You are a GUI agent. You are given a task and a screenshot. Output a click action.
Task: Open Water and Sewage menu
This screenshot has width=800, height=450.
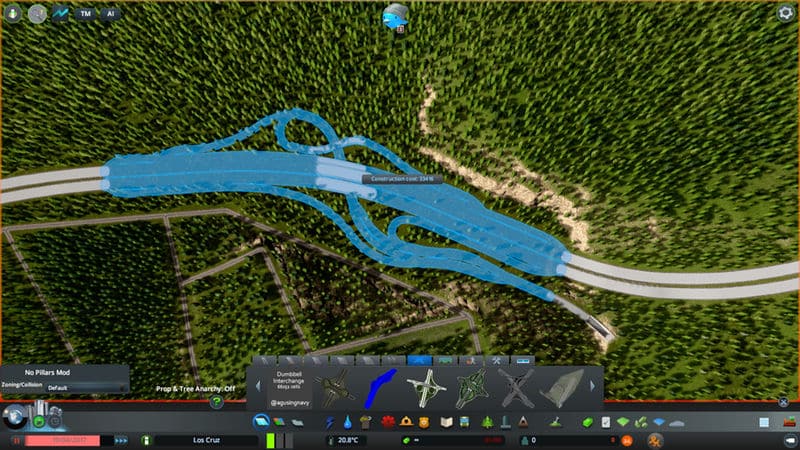coord(347,421)
